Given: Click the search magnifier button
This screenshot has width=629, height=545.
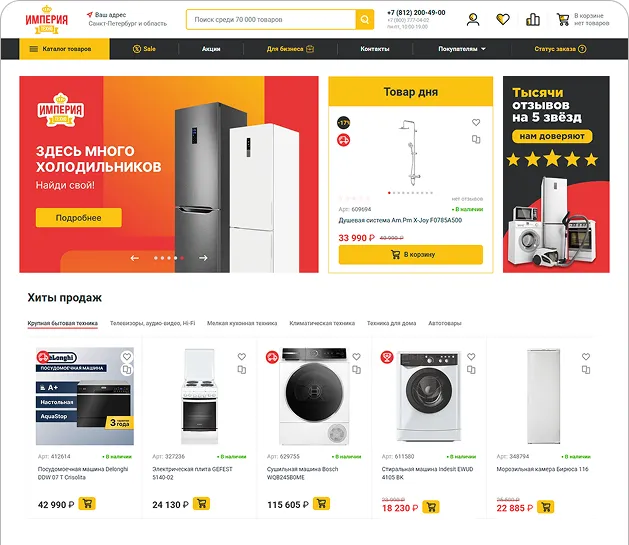Looking at the screenshot, I should 365,19.
